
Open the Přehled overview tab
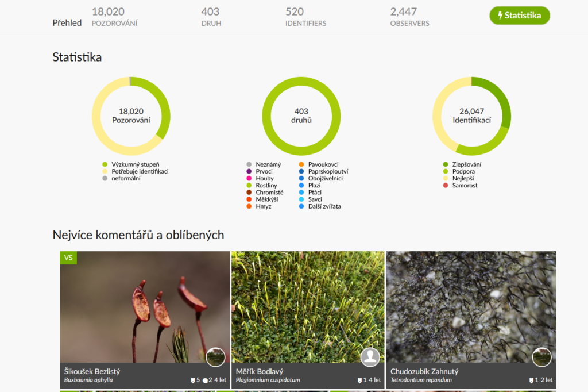pyautogui.click(x=67, y=23)
